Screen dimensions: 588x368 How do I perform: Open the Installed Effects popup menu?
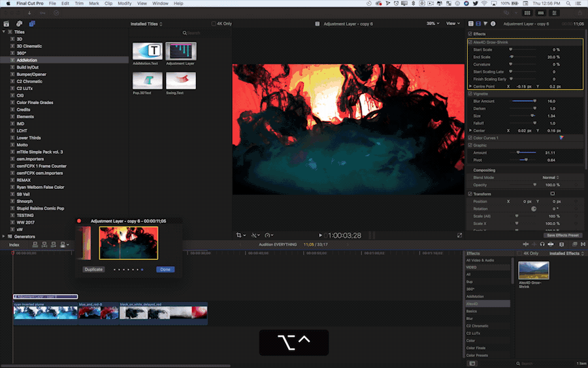(x=566, y=254)
